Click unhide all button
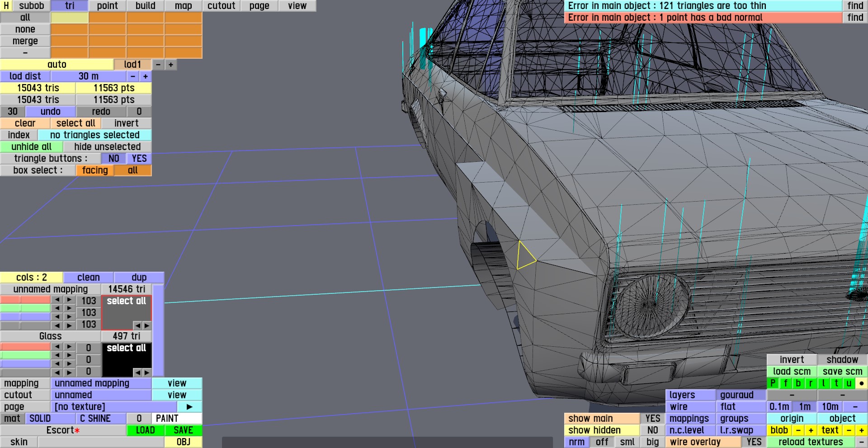This screenshot has height=448, width=868. (x=32, y=147)
